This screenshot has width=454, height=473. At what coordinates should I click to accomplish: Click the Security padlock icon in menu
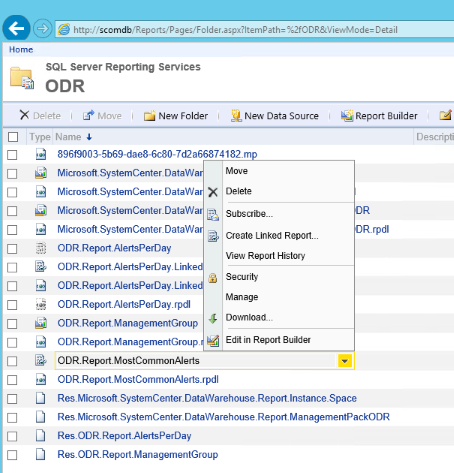point(213,278)
